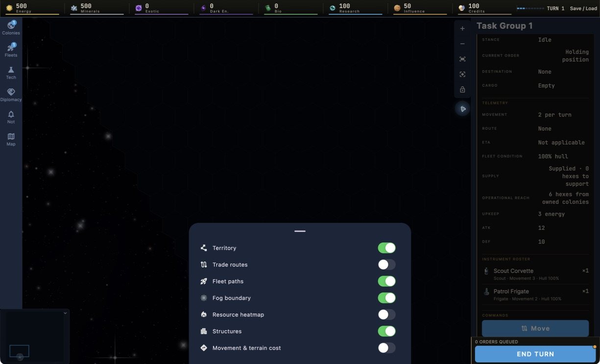Collapse the minimap with its chevron

click(x=65, y=313)
